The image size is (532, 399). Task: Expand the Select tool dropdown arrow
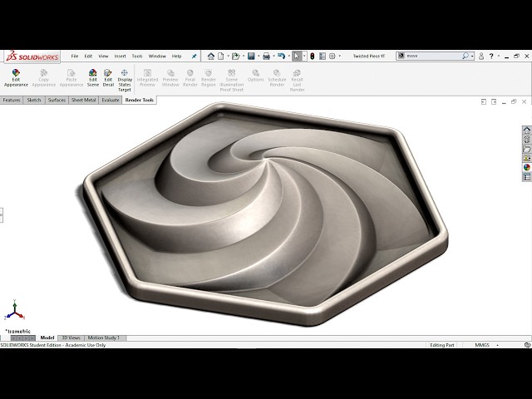304,56
